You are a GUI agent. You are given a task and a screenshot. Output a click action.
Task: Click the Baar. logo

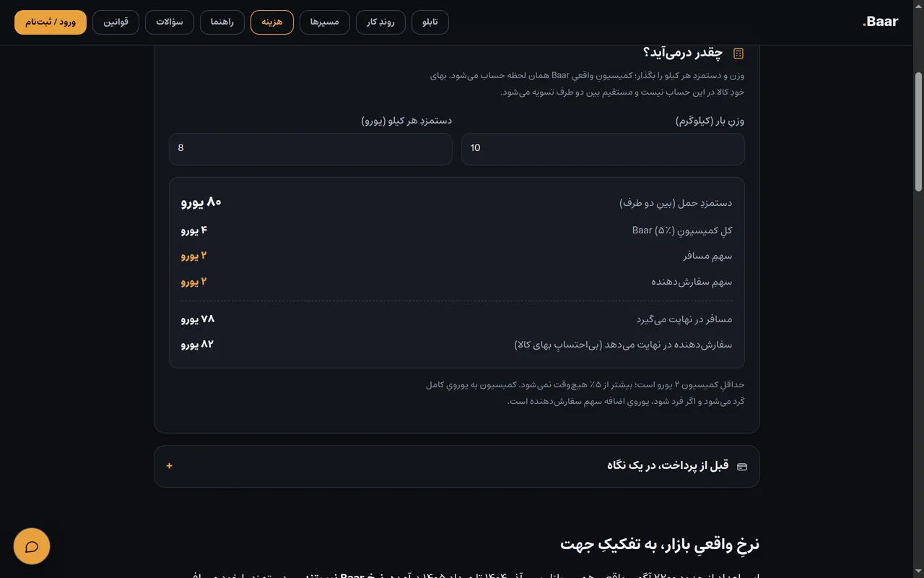pos(880,22)
